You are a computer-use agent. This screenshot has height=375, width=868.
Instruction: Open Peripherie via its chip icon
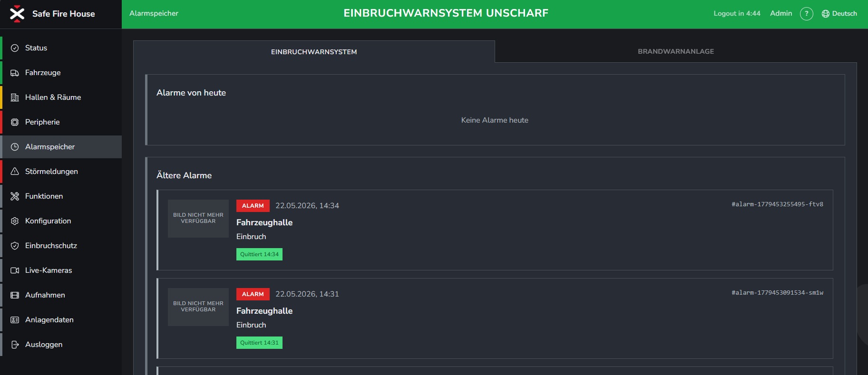[x=15, y=122]
